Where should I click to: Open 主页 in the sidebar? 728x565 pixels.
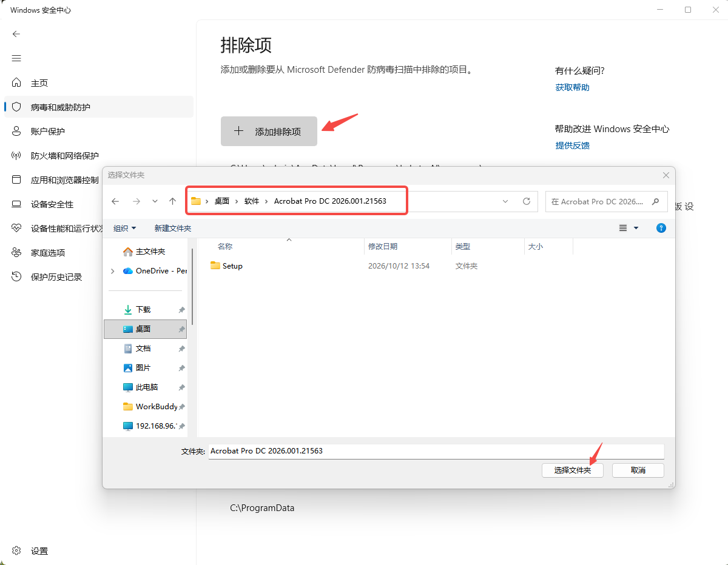99,83
